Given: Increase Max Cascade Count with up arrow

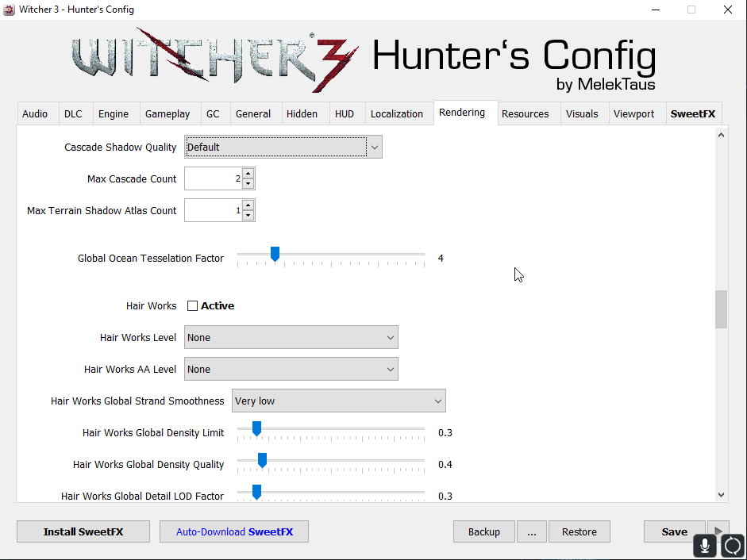Looking at the screenshot, I should (248, 174).
